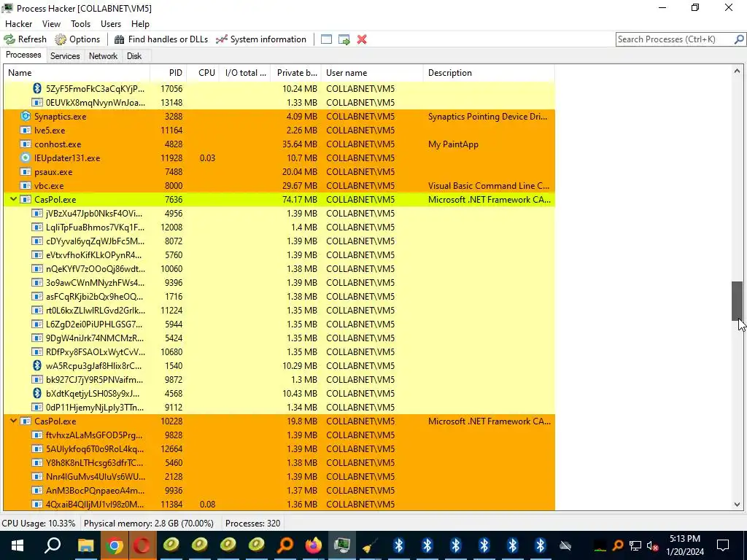Image resolution: width=747 pixels, height=560 pixels.
Task: Open the View menu
Action: click(x=51, y=24)
